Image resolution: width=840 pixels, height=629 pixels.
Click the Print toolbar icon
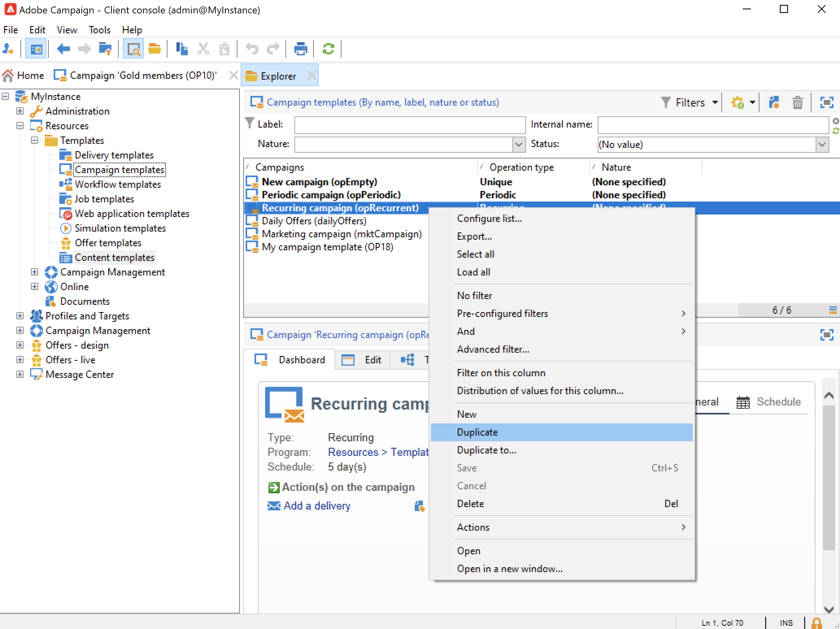[x=300, y=49]
